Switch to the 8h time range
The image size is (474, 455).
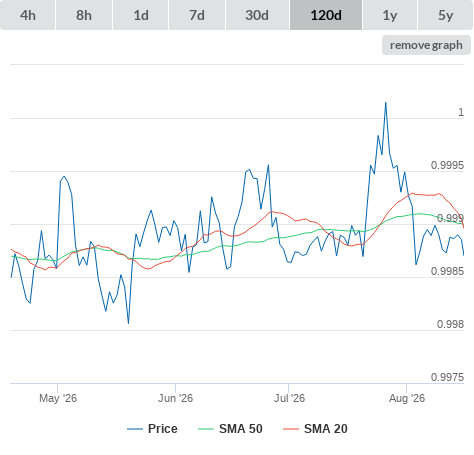point(84,15)
